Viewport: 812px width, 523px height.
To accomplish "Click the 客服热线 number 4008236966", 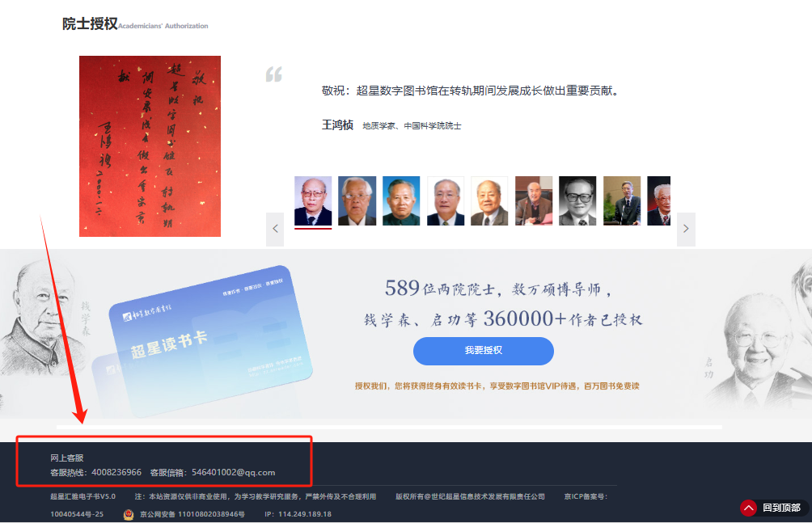I will 116,472.
